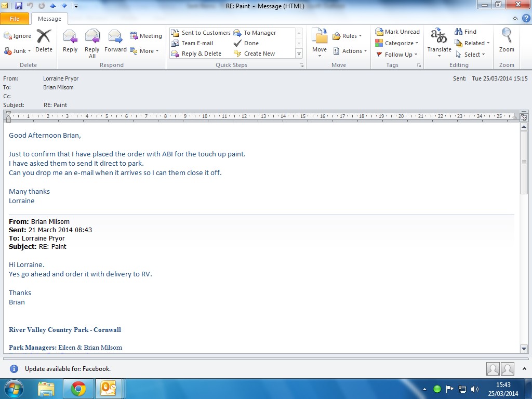
Task: Open the Tags group dialog launcher
Action: pyautogui.click(x=419, y=65)
